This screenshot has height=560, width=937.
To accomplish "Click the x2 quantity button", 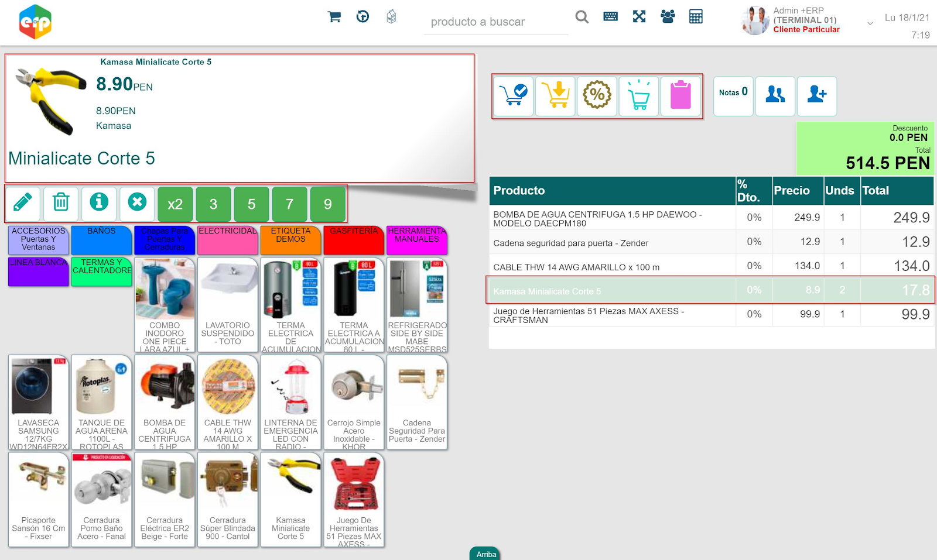I will 175,204.
